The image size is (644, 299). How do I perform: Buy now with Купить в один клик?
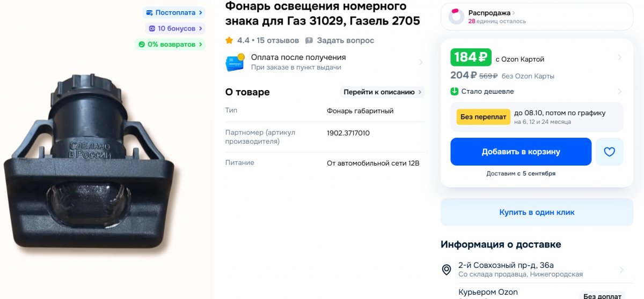click(x=537, y=212)
